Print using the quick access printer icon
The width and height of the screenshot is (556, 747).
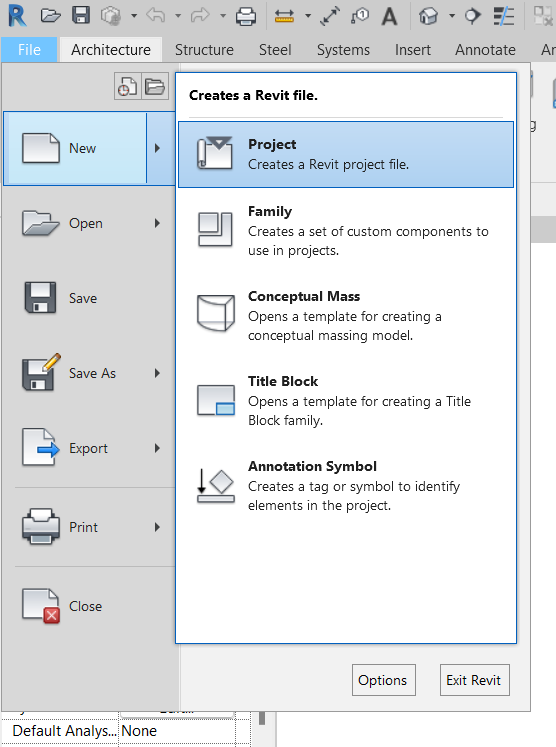[x=246, y=16]
